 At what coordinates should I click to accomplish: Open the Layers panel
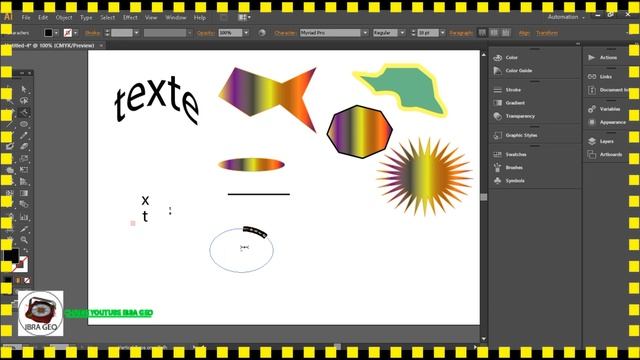(x=607, y=141)
